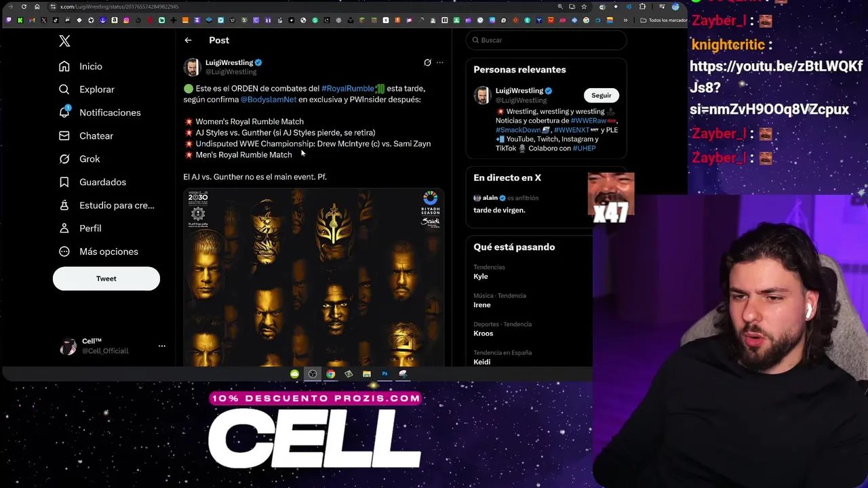
Task: Expand Más opciones menu
Action: click(x=98, y=251)
